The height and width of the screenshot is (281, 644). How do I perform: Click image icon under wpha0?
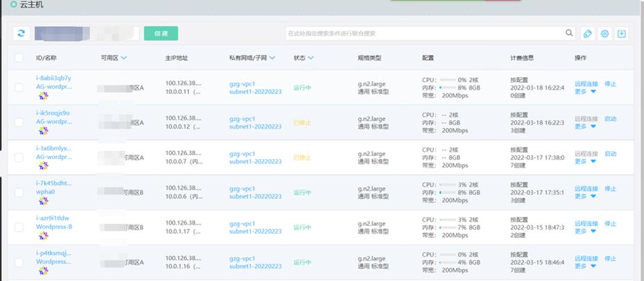44,201
